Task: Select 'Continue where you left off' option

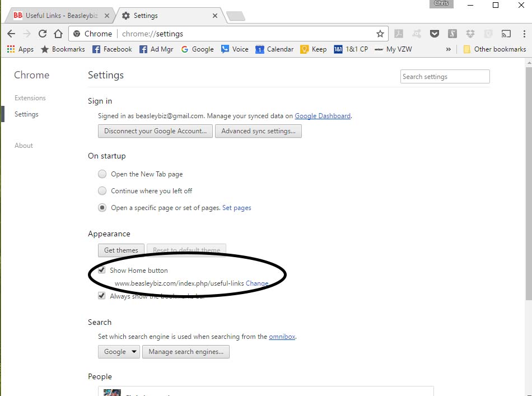Action: pos(102,191)
